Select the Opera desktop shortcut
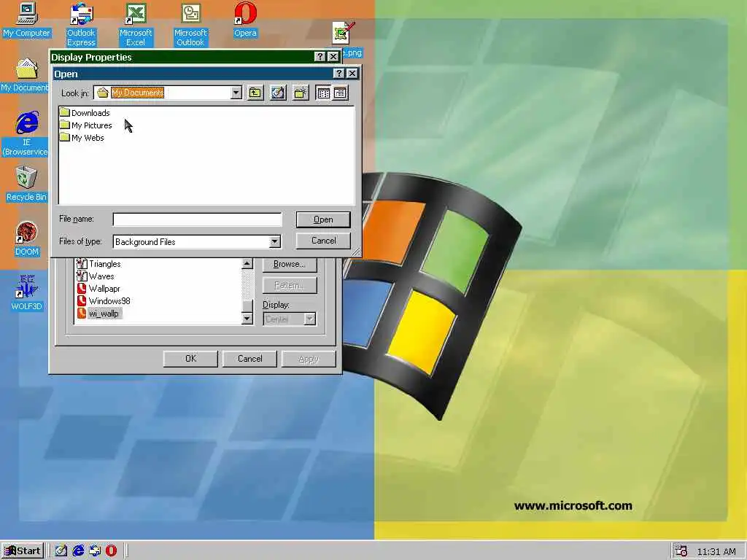747x560 pixels. point(245,20)
